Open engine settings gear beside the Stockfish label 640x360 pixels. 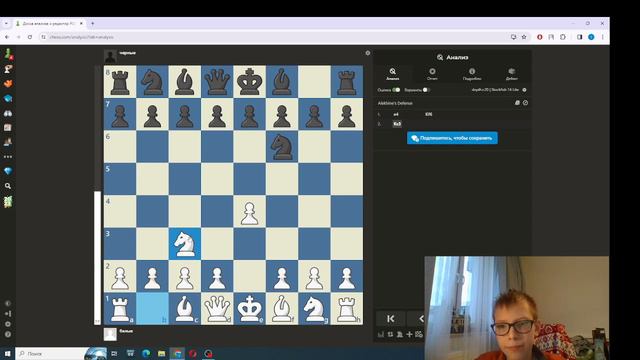coord(524,90)
